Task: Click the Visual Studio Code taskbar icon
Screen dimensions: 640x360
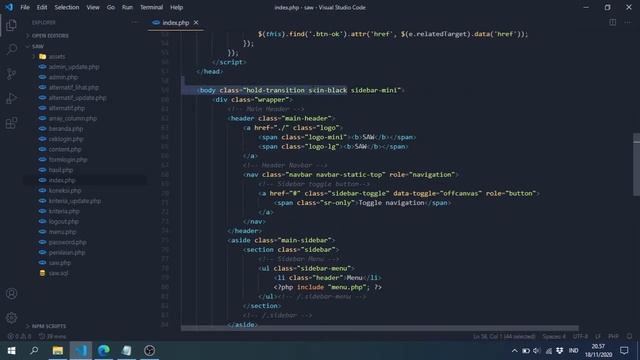Action: pyautogui.click(x=81, y=351)
